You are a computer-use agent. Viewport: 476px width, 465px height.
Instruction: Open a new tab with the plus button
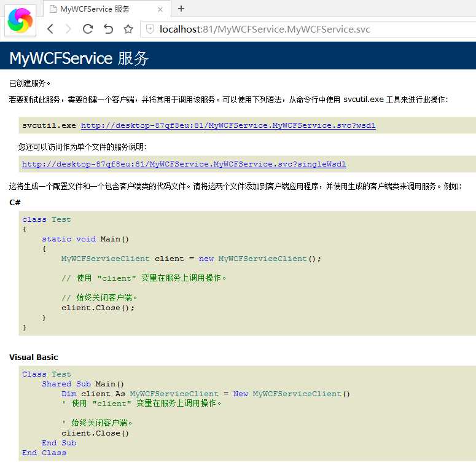click(x=181, y=9)
